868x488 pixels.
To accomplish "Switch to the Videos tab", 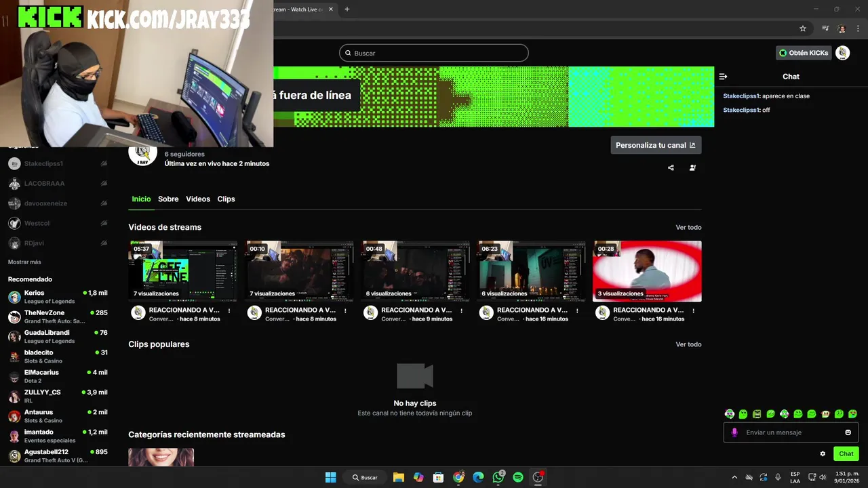I will click(x=198, y=199).
